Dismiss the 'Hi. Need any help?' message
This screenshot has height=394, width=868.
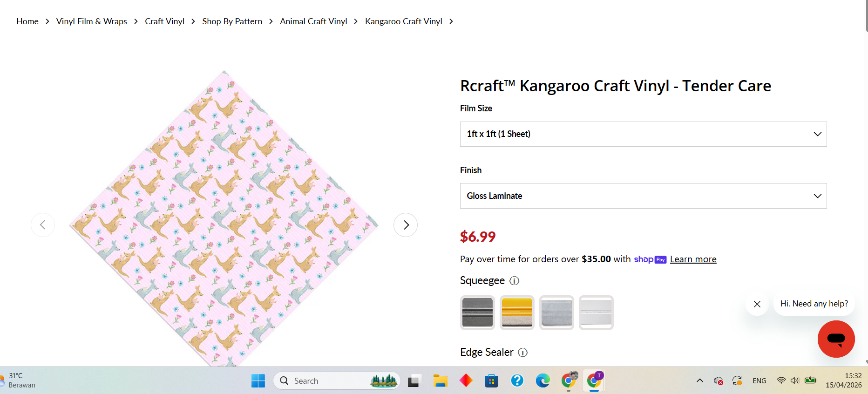coord(757,304)
